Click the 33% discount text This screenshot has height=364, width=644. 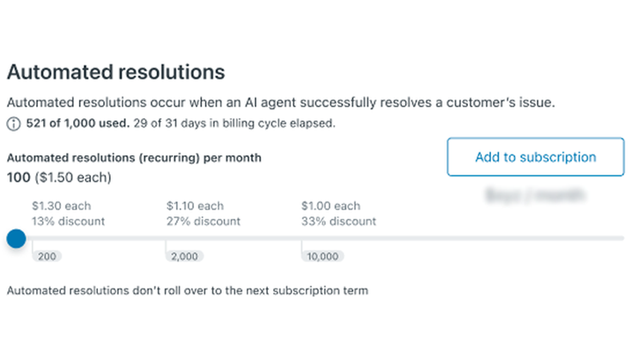(338, 221)
